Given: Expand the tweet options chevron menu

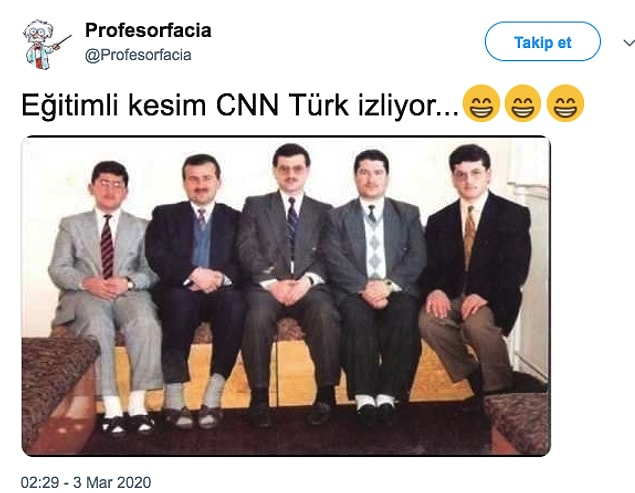Looking at the screenshot, I should (629, 43).
